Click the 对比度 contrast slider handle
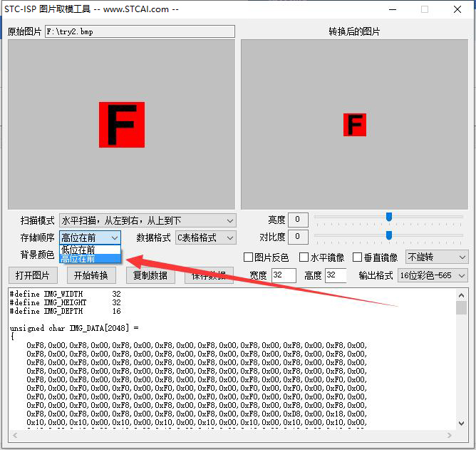 389,235
